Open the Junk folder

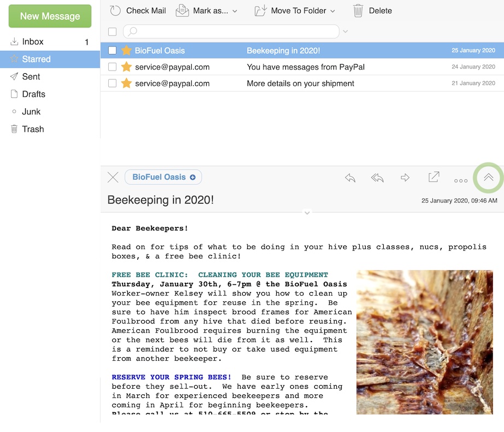(x=31, y=112)
